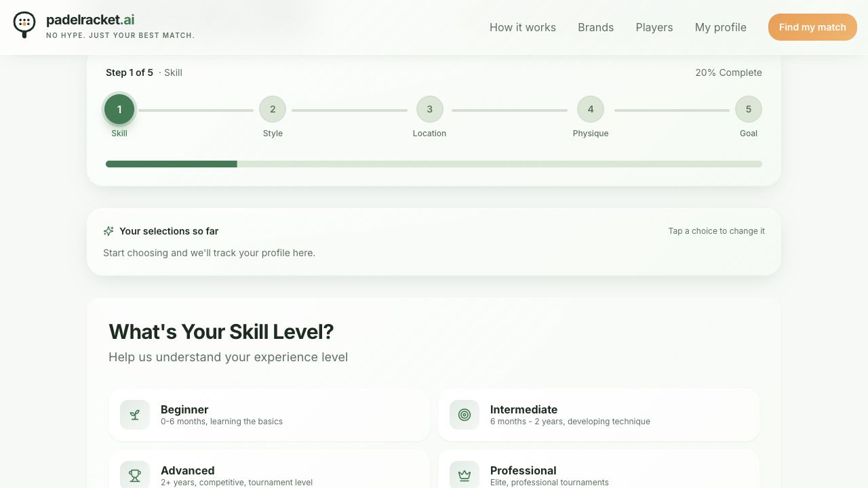Jump to step 1 Skill circle
868x488 pixels.
[x=119, y=109]
